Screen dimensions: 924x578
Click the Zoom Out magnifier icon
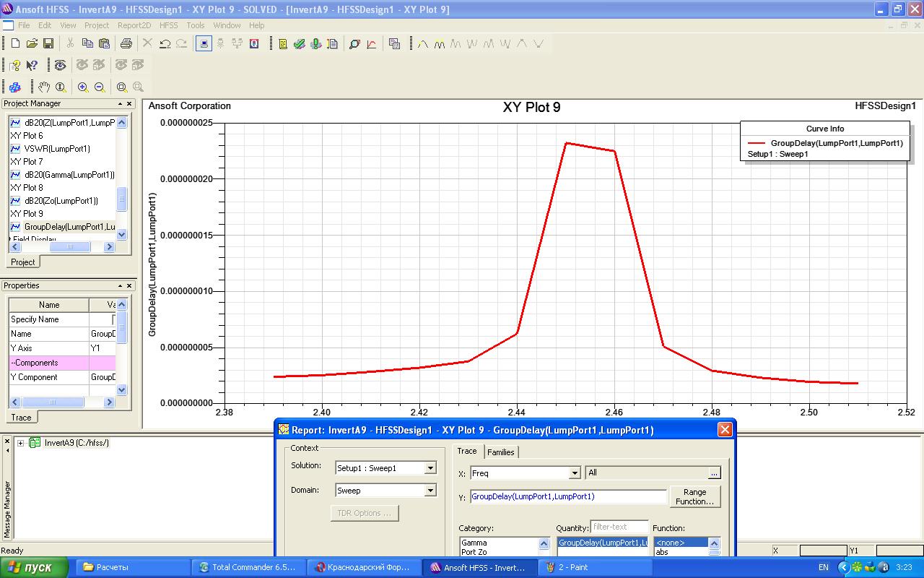point(100,87)
